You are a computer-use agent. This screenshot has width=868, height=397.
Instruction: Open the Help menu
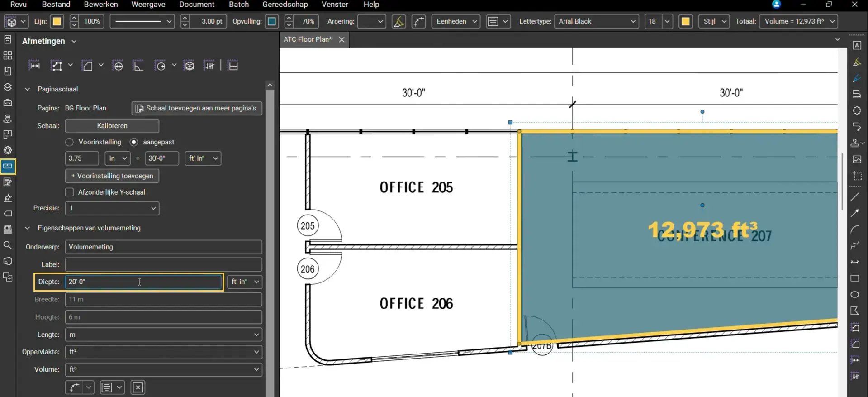point(371,5)
